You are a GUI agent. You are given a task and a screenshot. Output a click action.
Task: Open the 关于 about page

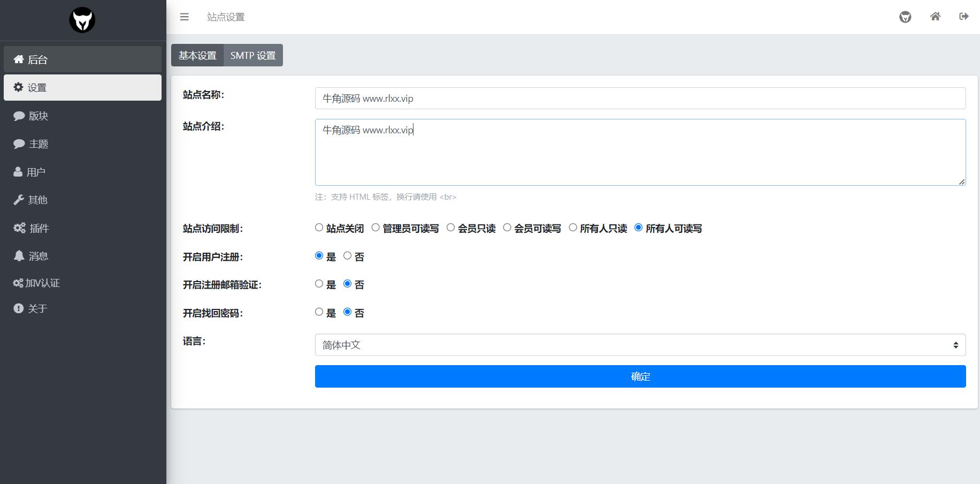[37, 308]
